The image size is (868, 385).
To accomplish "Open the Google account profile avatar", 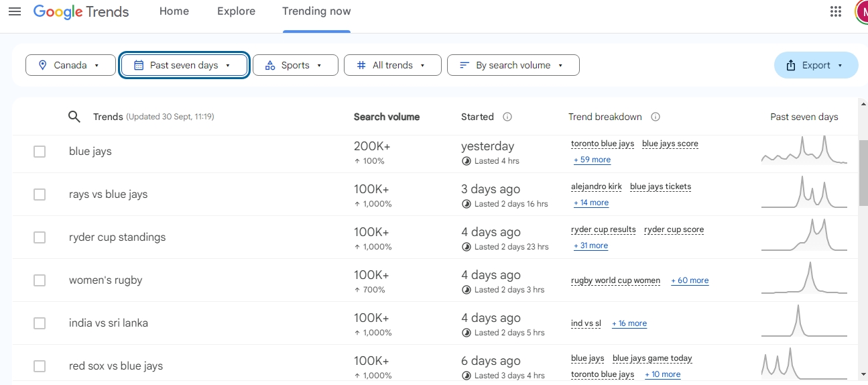I will point(862,11).
